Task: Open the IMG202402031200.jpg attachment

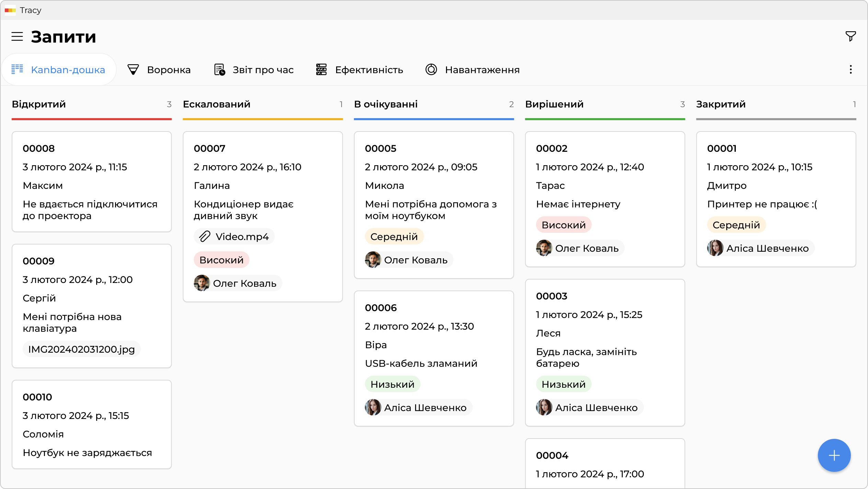Action: point(81,349)
